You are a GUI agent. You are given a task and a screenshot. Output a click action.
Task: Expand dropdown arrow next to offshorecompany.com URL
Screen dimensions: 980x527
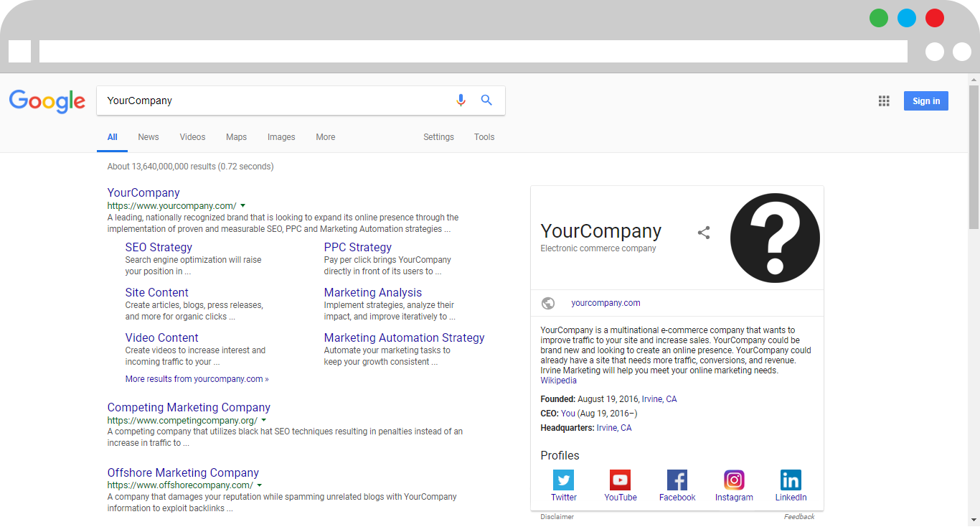click(259, 485)
